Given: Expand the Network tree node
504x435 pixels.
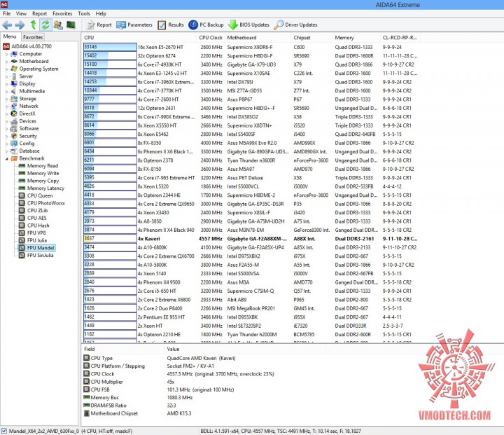Looking at the screenshot, I should click(7, 106).
